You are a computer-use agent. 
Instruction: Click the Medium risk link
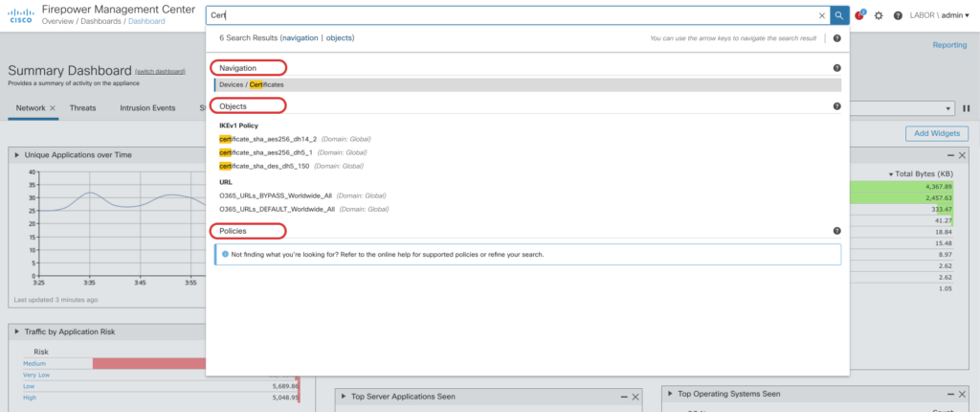pyautogui.click(x=34, y=363)
